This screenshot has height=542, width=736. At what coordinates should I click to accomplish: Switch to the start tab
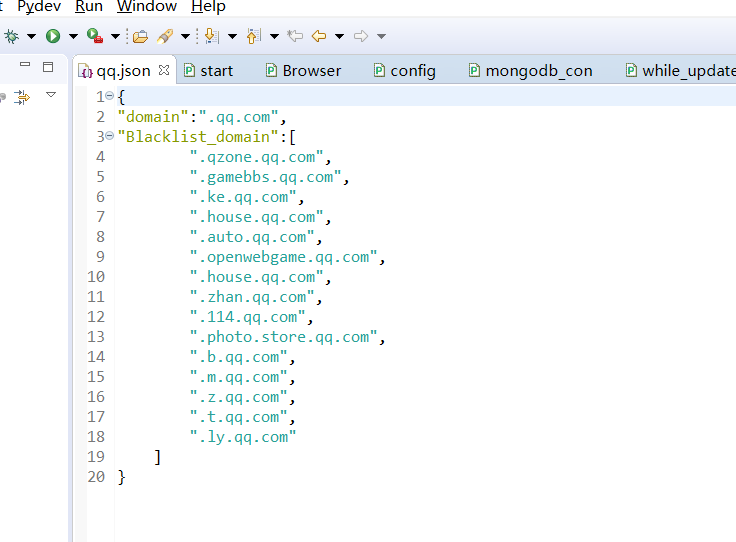click(x=208, y=71)
